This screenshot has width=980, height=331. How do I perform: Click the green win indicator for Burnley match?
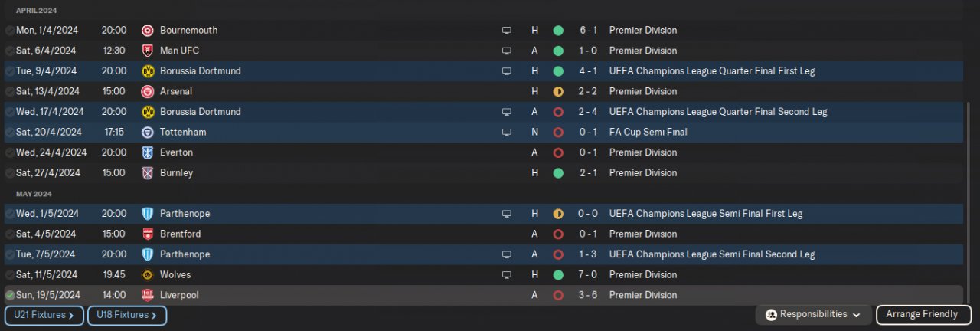558,173
